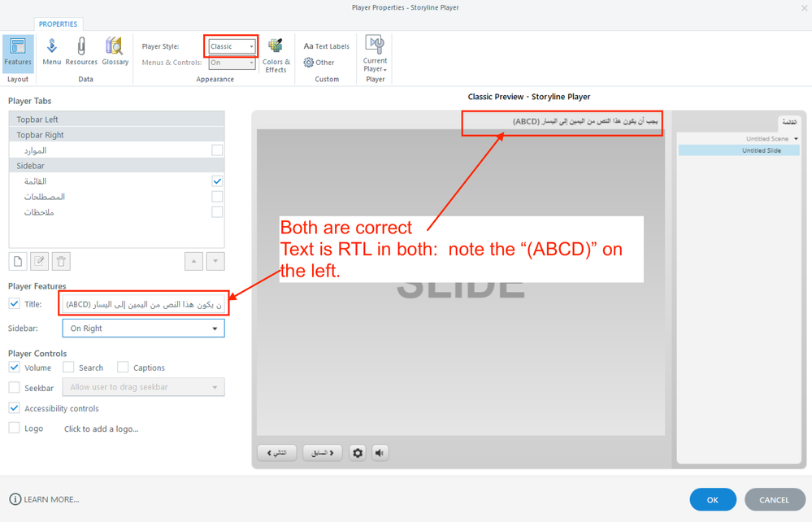Click the السابق previous button in preview
Screen dimensions: 812x522
click(x=322, y=453)
